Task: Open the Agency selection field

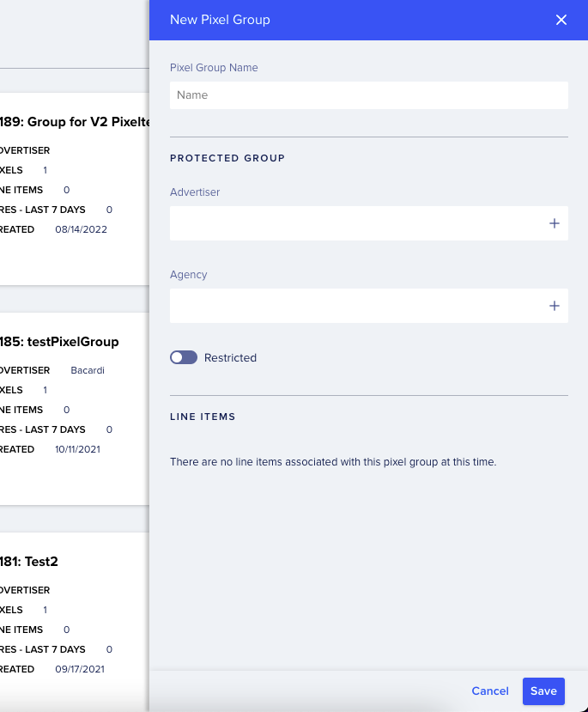Action: [x=369, y=306]
